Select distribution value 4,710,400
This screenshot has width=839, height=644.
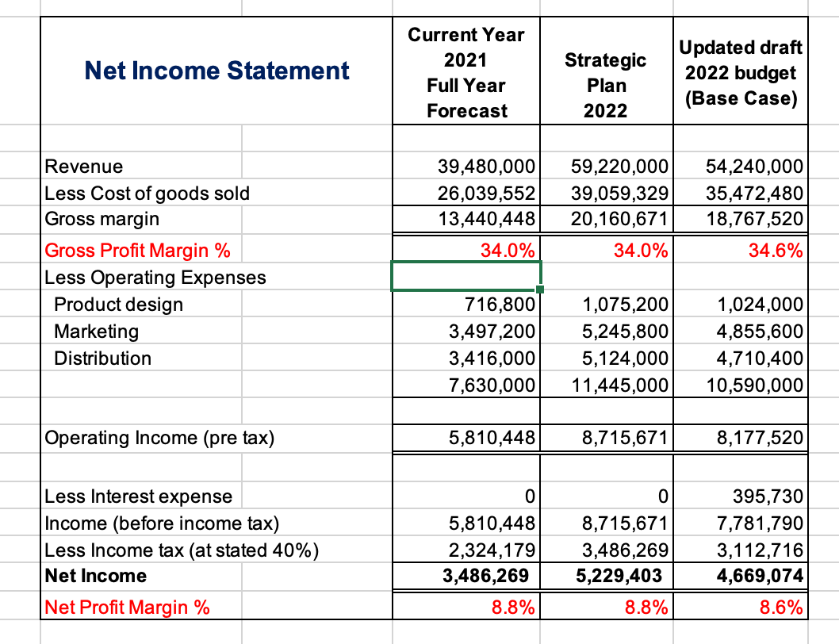[x=760, y=358]
